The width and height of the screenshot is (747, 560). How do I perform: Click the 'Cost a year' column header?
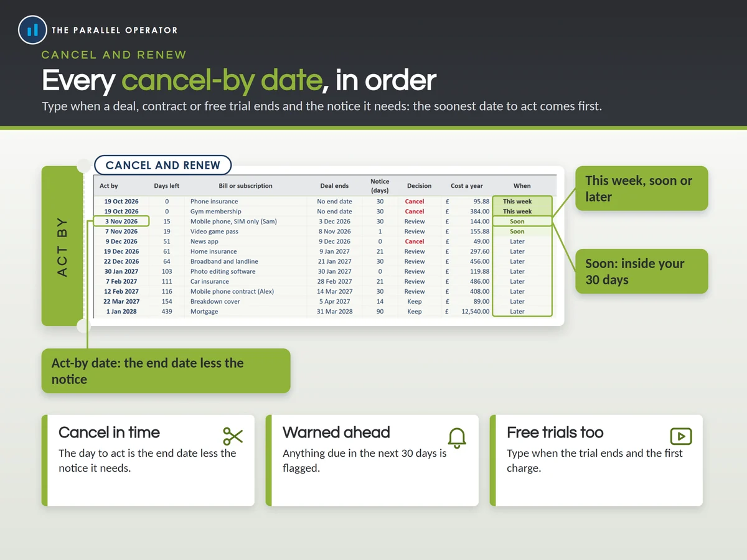pos(467,186)
